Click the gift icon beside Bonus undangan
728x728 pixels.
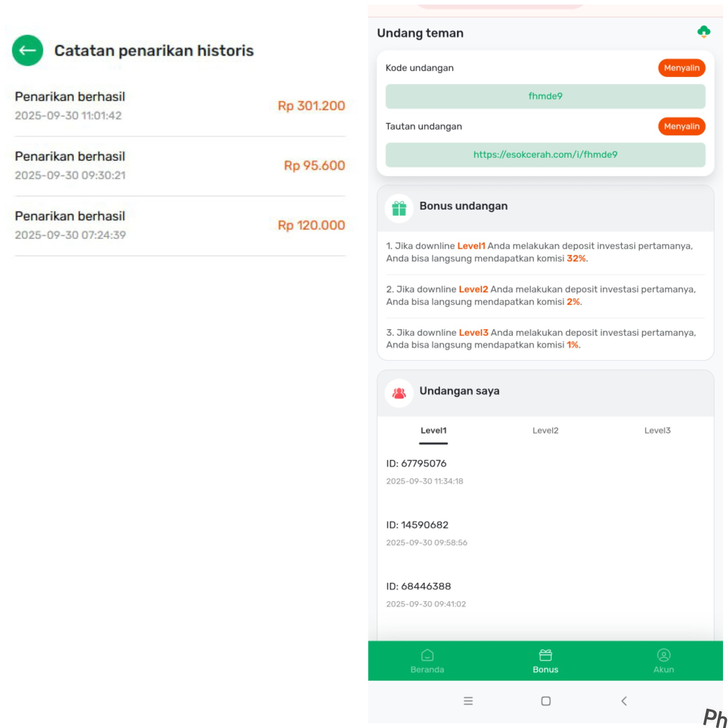click(x=399, y=208)
